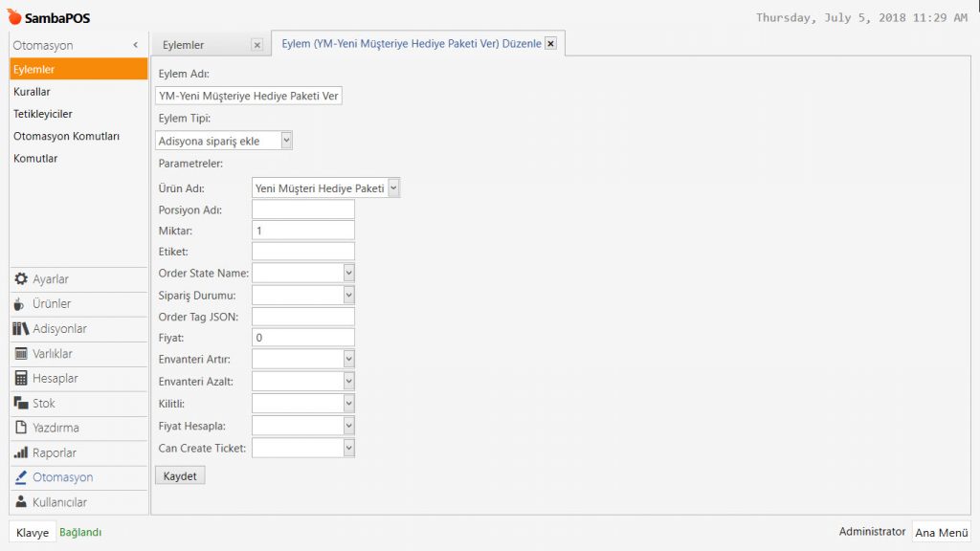Open Hesaplar via the calculator icon

[x=21, y=379]
